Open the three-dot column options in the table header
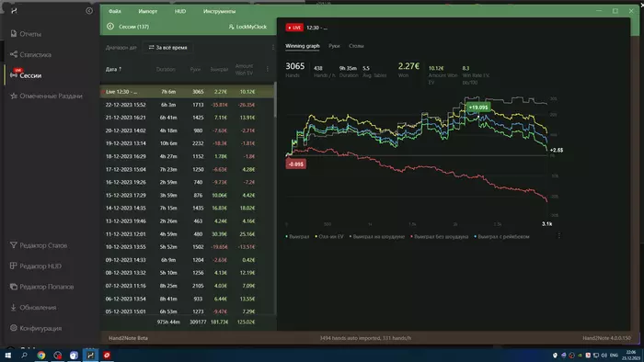The height and width of the screenshot is (362, 644). [268, 69]
